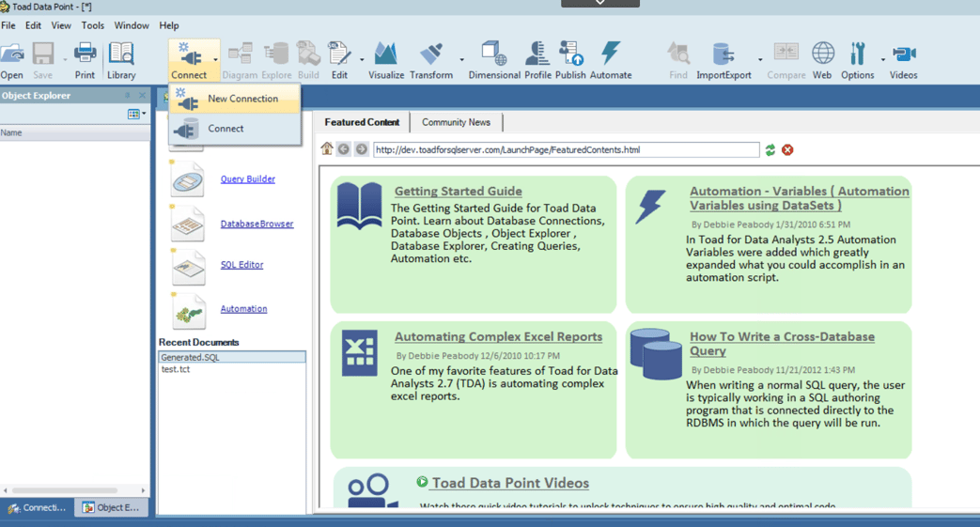The width and height of the screenshot is (980, 527).
Task: Open the Toad Data Point Videos link
Action: coord(510,483)
